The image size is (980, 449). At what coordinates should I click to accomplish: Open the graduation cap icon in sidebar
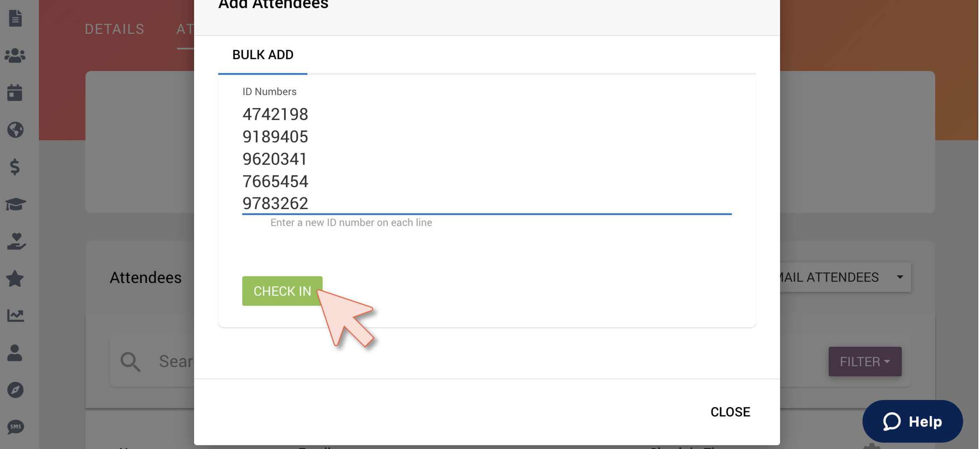16,204
